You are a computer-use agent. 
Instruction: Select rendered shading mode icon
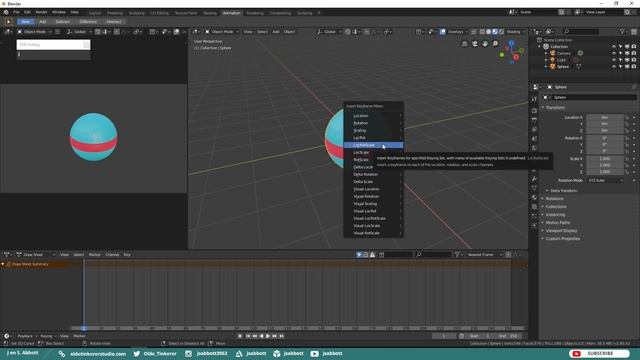(x=501, y=32)
